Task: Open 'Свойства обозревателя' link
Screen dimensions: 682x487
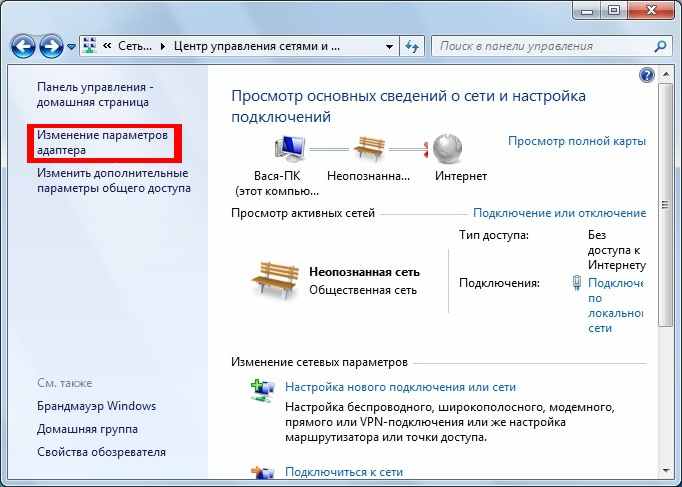Action: pos(101,452)
